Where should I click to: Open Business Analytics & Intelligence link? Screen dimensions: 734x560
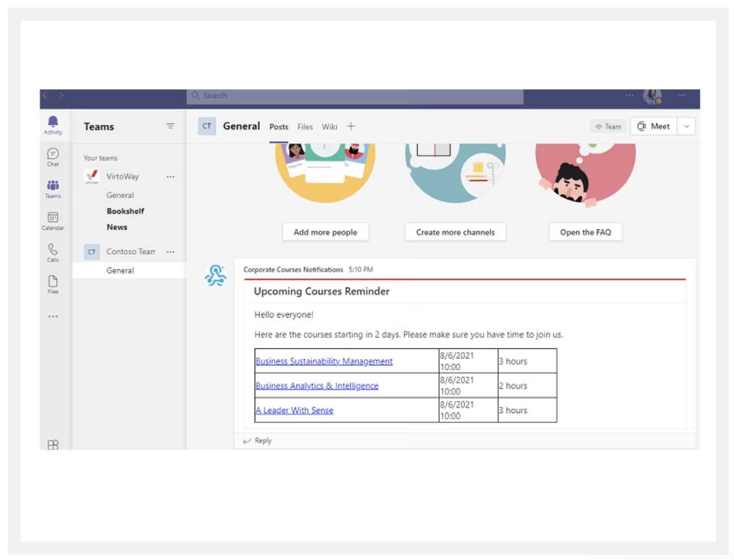coord(317,386)
